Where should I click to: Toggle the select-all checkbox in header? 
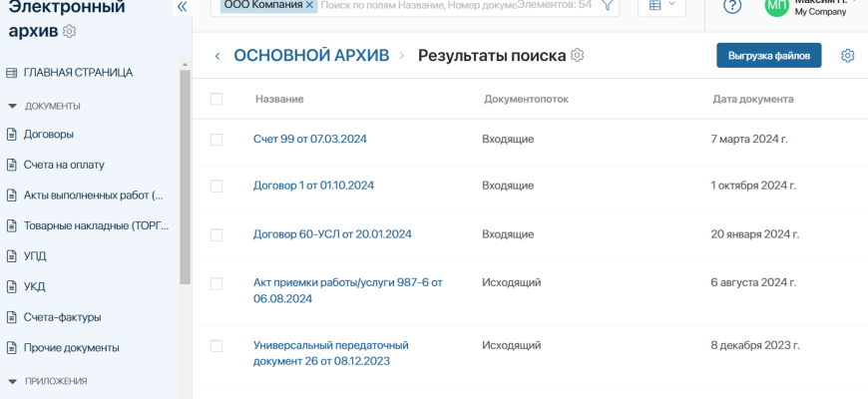(217, 99)
